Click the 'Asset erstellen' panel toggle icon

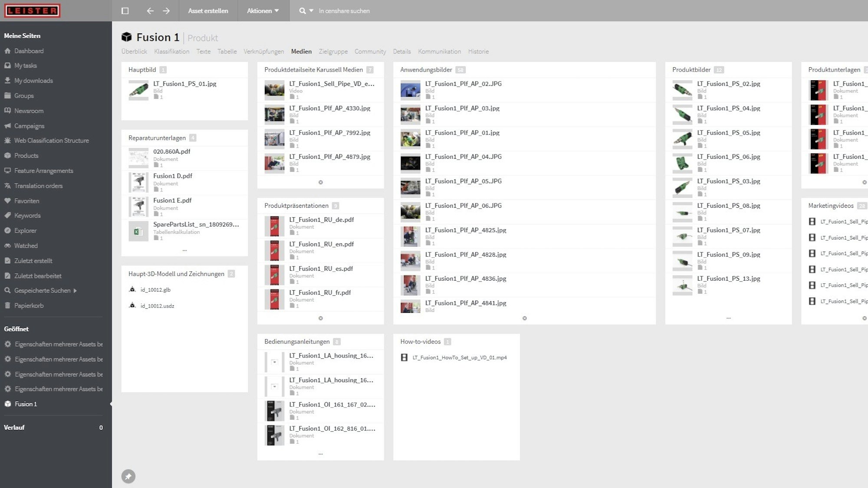click(x=125, y=11)
